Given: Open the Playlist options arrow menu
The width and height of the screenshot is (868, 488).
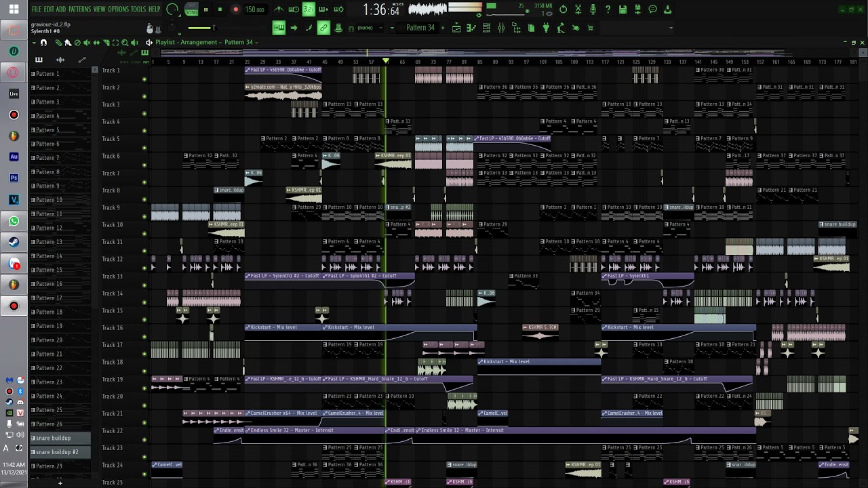Looking at the screenshot, I should pos(34,43).
